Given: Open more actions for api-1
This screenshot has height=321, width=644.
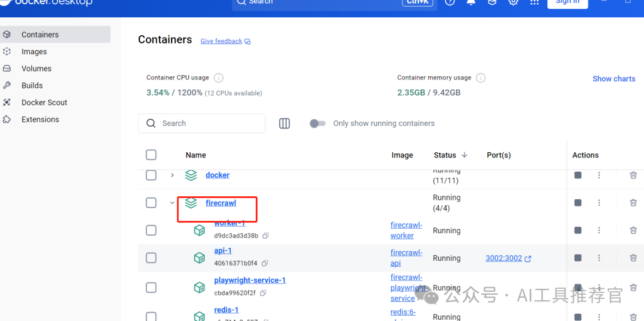Looking at the screenshot, I should [x=599, y=258].
